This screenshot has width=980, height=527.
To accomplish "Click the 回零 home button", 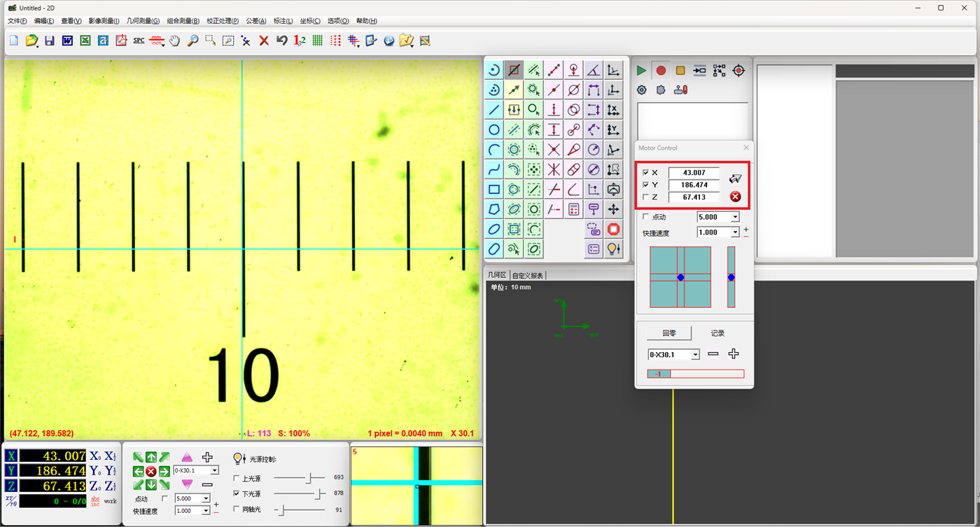I will point(669,333).
